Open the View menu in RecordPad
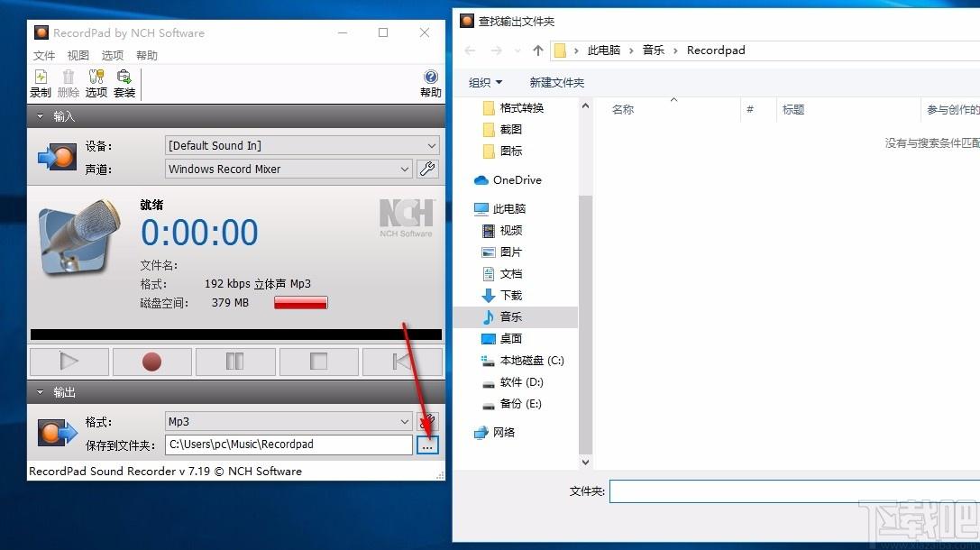Image resolution: width=980 pixels, height=550 pixels. pyautogui.click(x=78, y=56)
